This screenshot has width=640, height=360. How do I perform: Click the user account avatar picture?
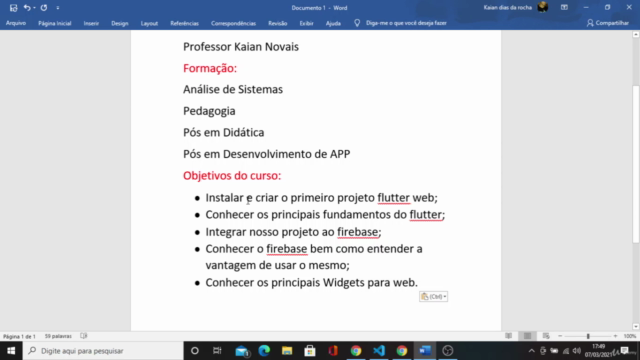tap(543, 7)
